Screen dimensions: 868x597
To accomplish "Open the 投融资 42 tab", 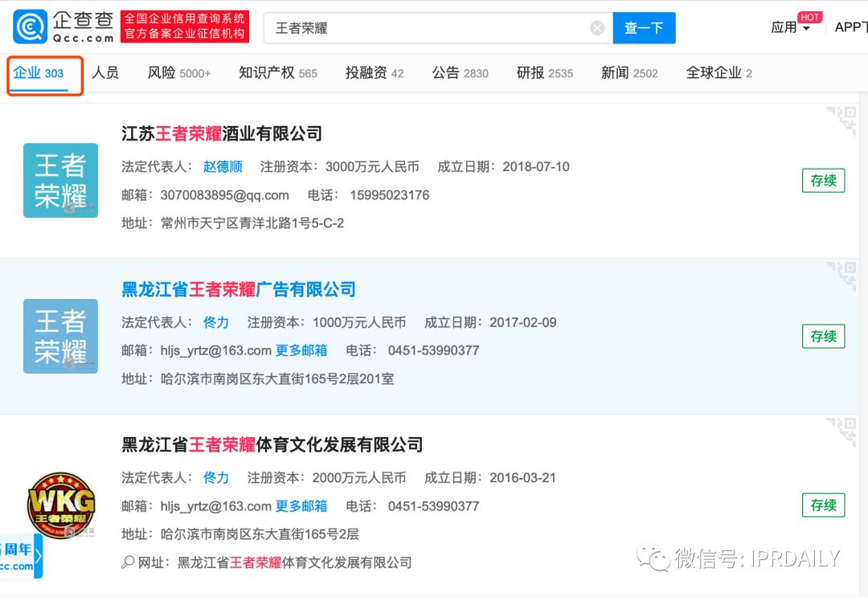I will point(375,72).
